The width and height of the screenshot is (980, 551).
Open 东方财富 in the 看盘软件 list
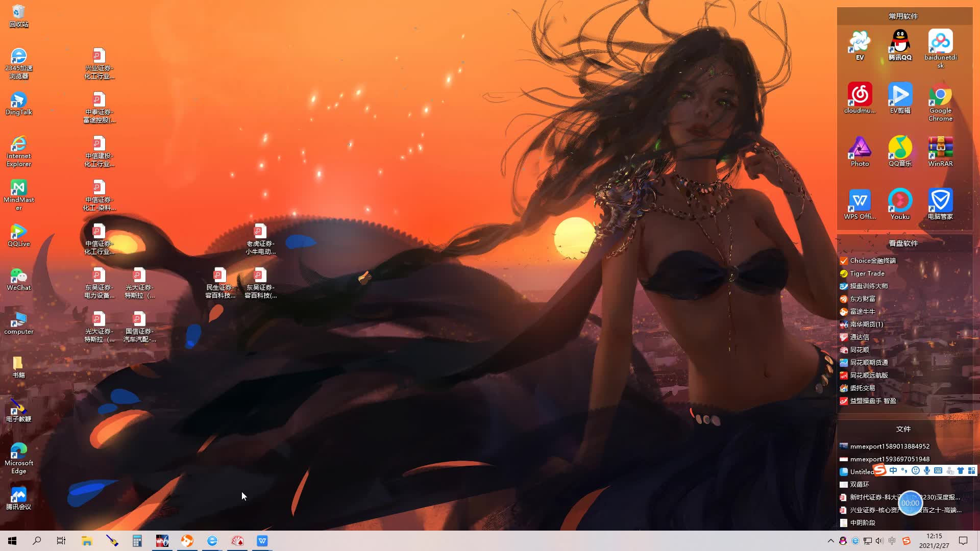coord(857,298)
